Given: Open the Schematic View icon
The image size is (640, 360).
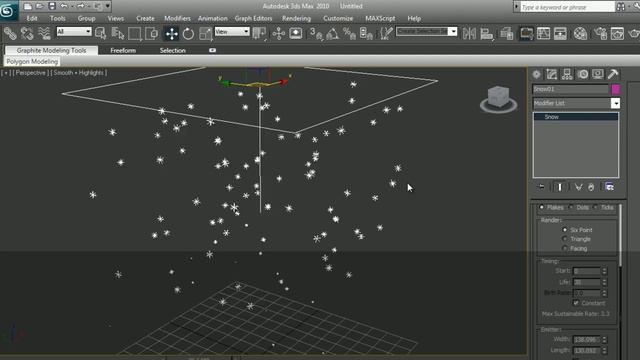Looking at the screenshot, I should (560, 33).
